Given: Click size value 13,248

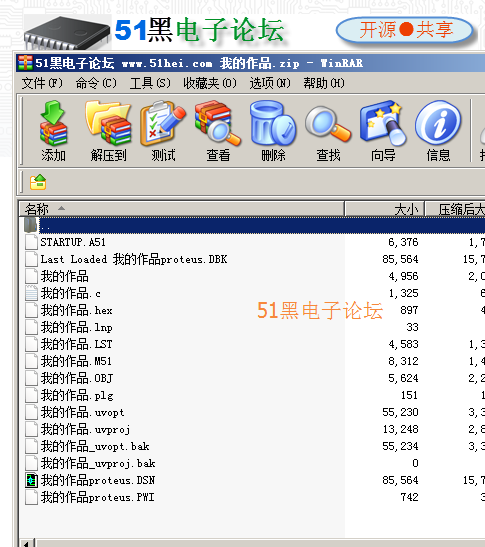Looking at the screenshot, I should click(x=400, y=429).
